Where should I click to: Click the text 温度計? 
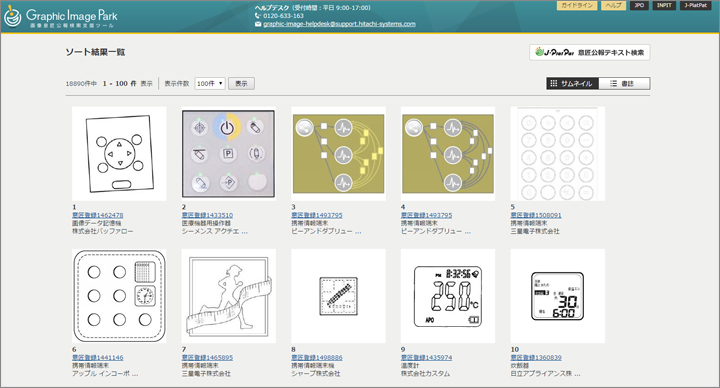(410, 366)
